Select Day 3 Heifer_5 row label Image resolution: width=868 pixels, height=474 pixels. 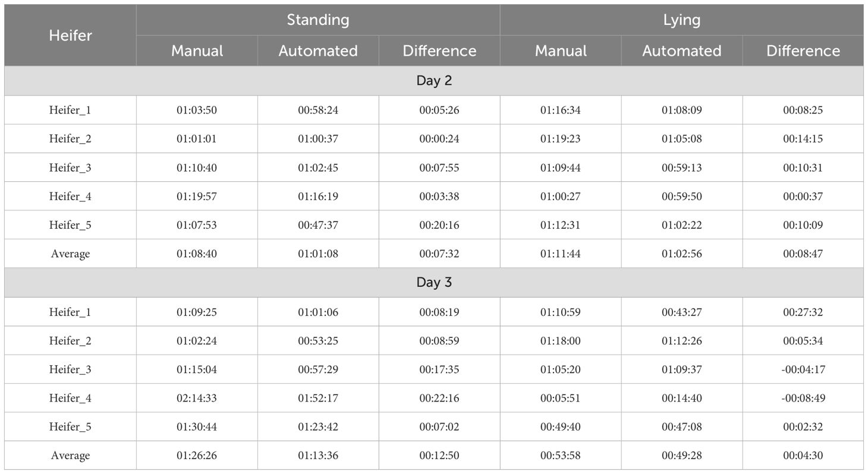70,426
